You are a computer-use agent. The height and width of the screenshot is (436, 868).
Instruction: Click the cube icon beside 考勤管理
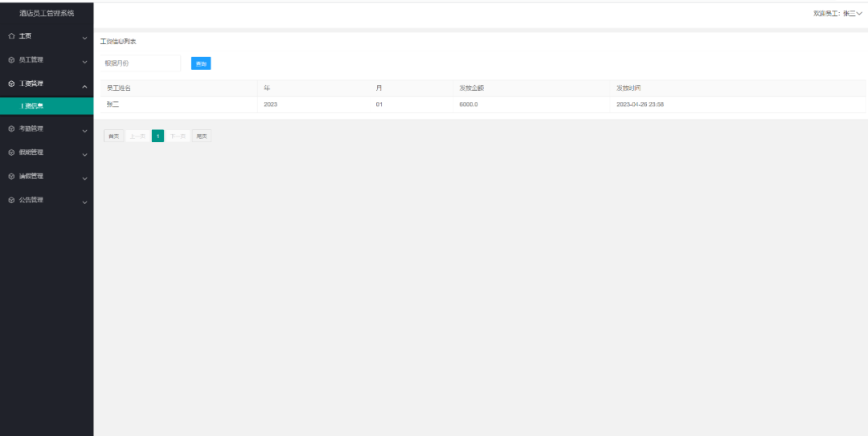[11, 128]
